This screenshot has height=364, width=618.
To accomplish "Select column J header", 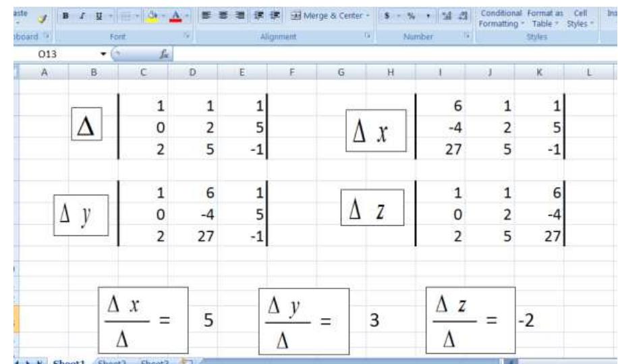I will [x=490, y=73].
